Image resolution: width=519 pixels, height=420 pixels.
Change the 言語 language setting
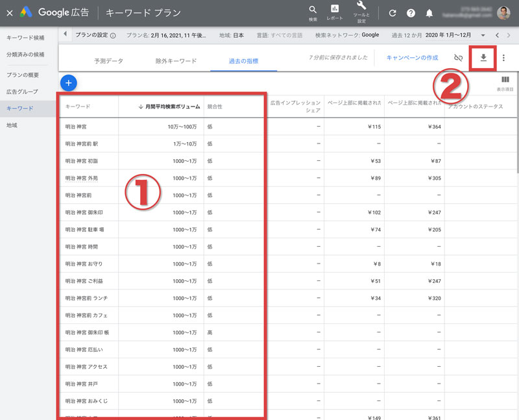tap(280, 35)
